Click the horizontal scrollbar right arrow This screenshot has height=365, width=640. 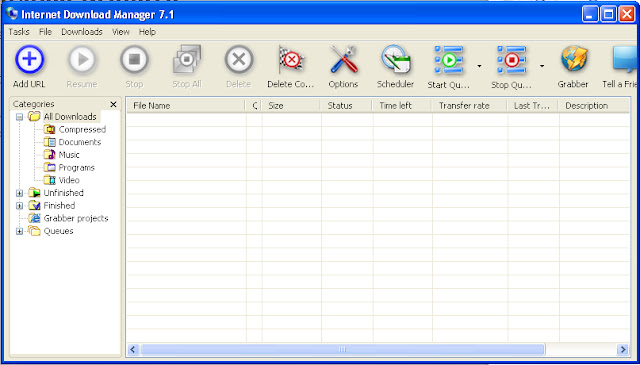[x=622, y=349]
